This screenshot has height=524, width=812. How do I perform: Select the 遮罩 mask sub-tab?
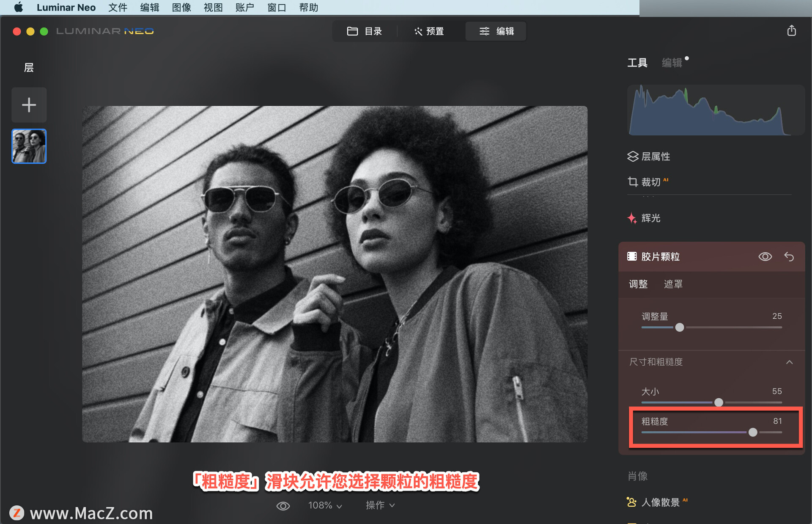673,284
